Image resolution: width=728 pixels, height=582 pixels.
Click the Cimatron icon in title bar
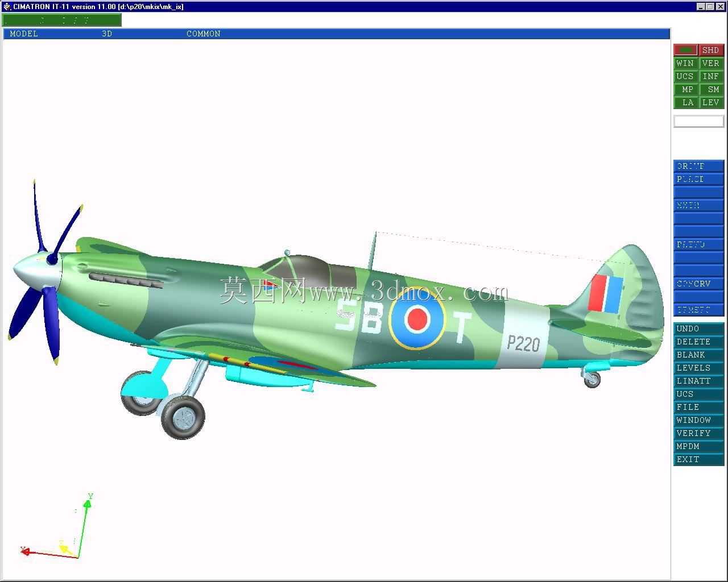pos(7,6)
